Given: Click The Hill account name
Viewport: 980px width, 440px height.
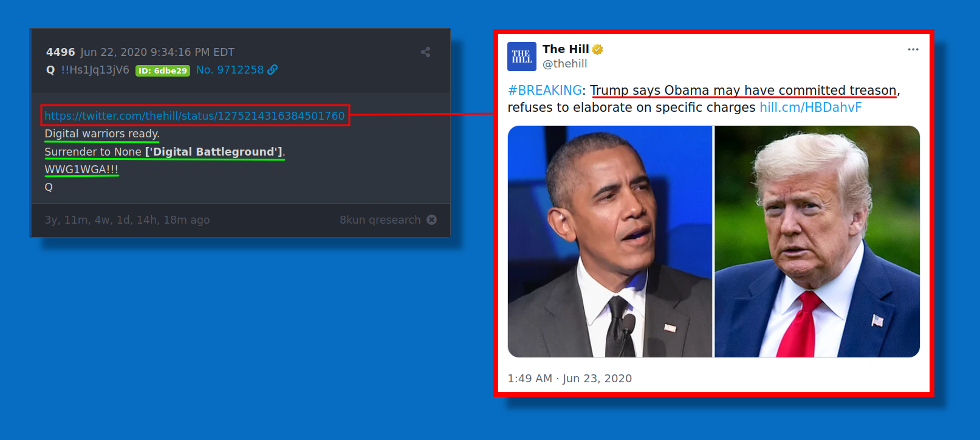Looking at the screenshot, I should (566, 49).
